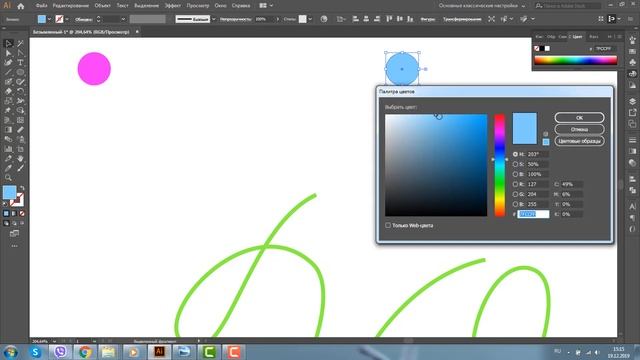Open the Color panel flyout menu
Screen dimensions: 640x360
[x=619, y=37]
